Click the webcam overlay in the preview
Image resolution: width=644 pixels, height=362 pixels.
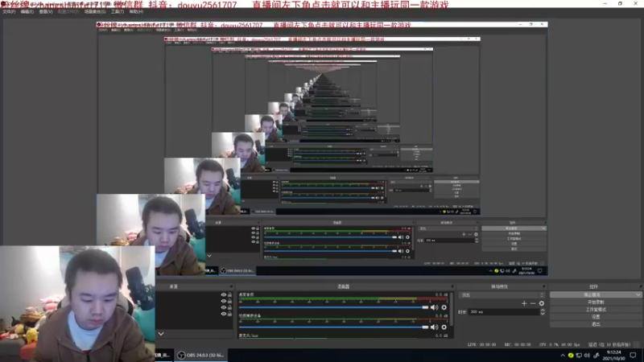coord(77,304)
